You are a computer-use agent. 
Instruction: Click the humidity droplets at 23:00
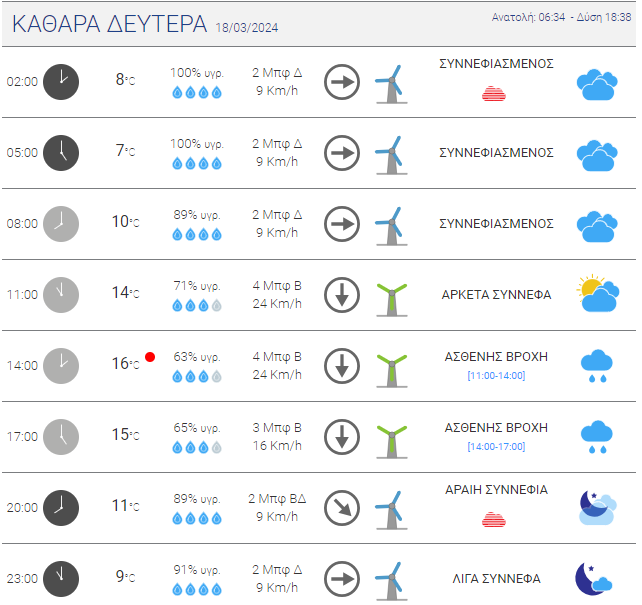point(196,588)
